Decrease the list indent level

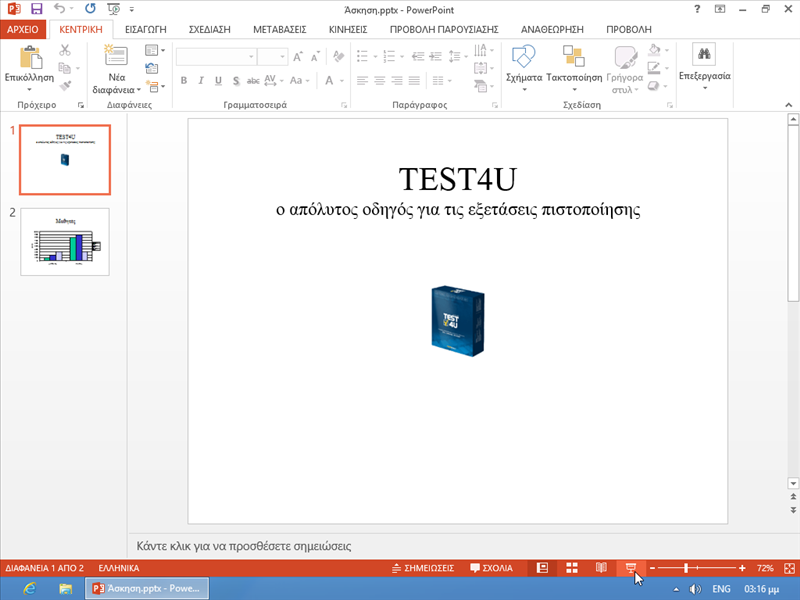[418, 56]
